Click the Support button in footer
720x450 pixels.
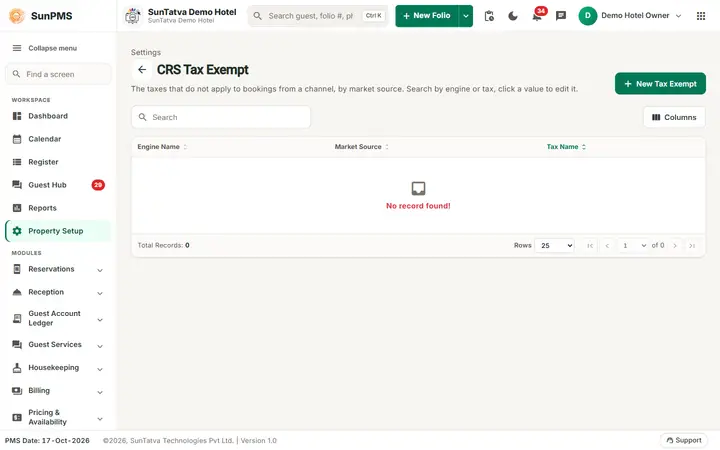click(684, 440)
